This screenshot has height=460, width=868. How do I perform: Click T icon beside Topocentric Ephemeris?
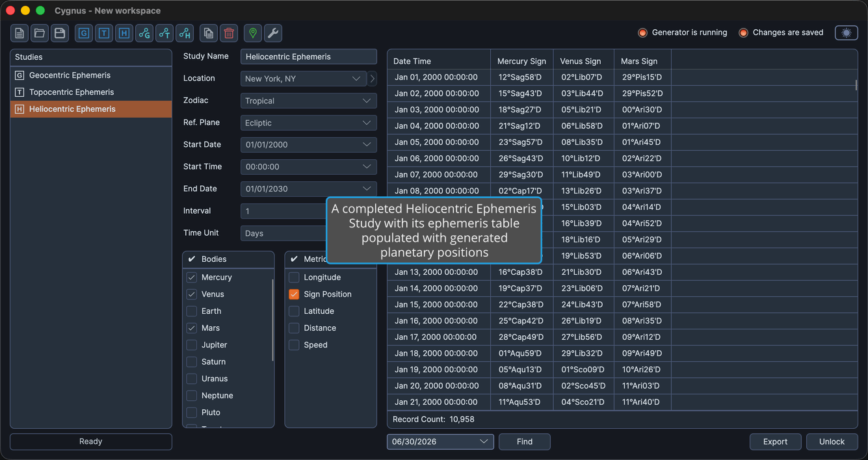coord(20,92)
